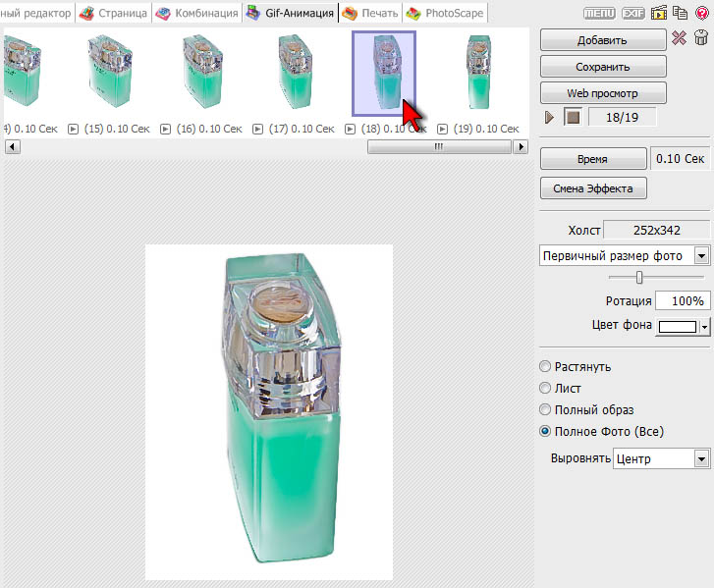
Task: Select the Растянуть radio option
Action: coord(545,366)
